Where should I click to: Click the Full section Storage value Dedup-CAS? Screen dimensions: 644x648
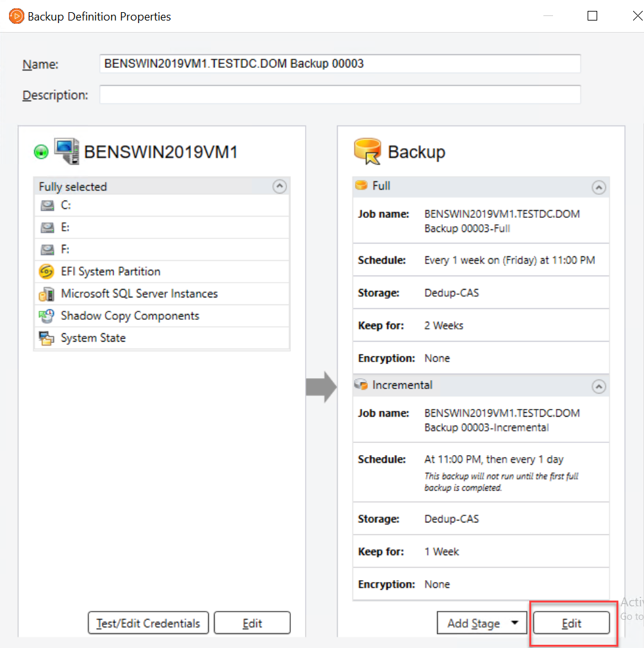pos(452,293)
